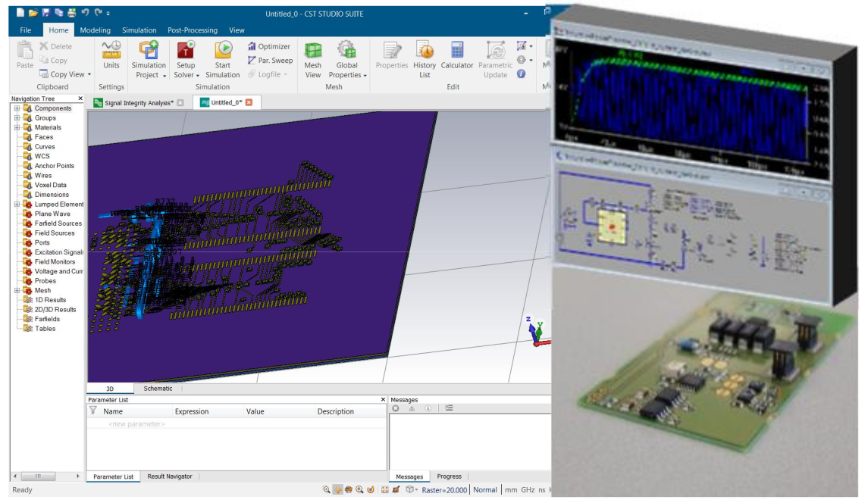Open the Copy View dropdown arrow
The width and height of the screenshot is (868, 503).
89,75
